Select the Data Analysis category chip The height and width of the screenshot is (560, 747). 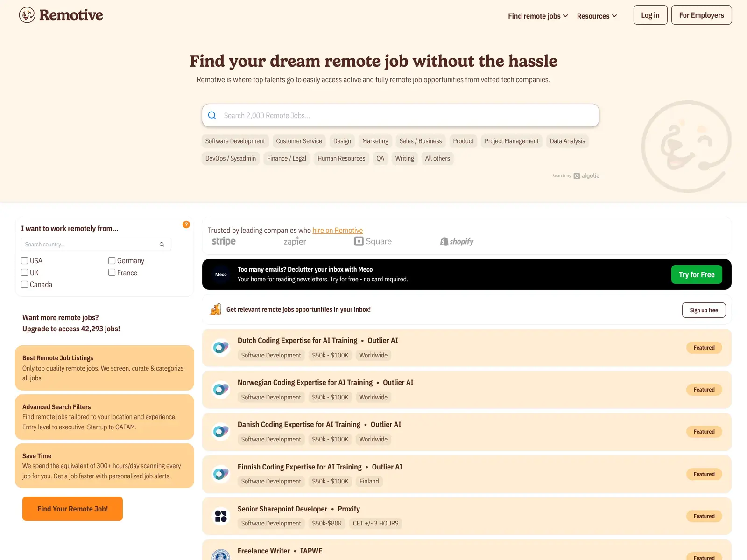[x=567, y=141]
